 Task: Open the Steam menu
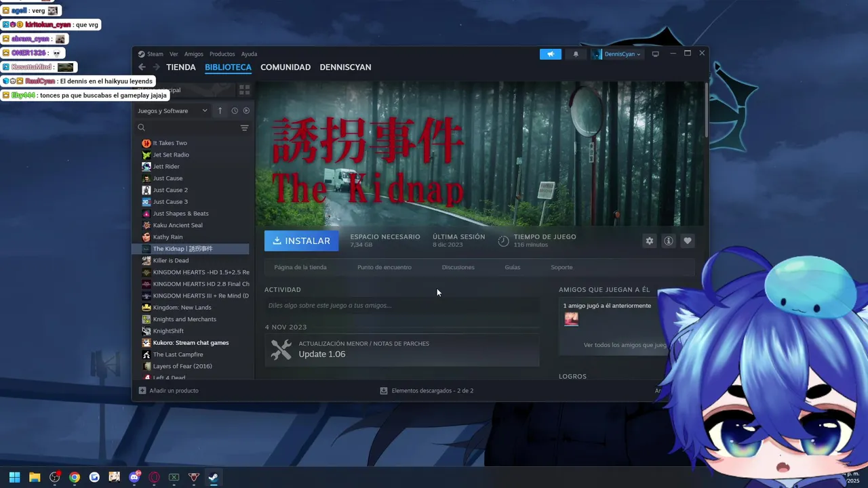[155, 54]
